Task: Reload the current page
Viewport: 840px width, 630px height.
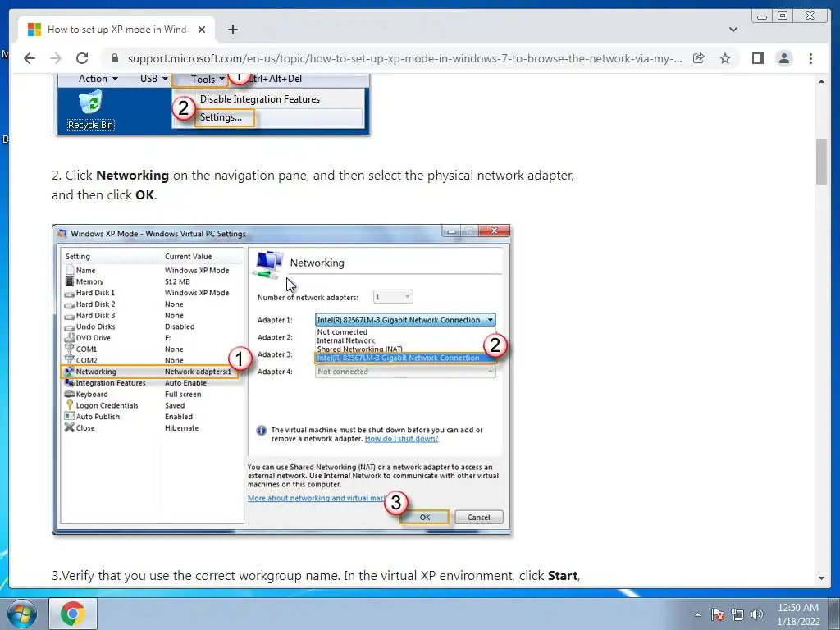Action: [82, 58]
